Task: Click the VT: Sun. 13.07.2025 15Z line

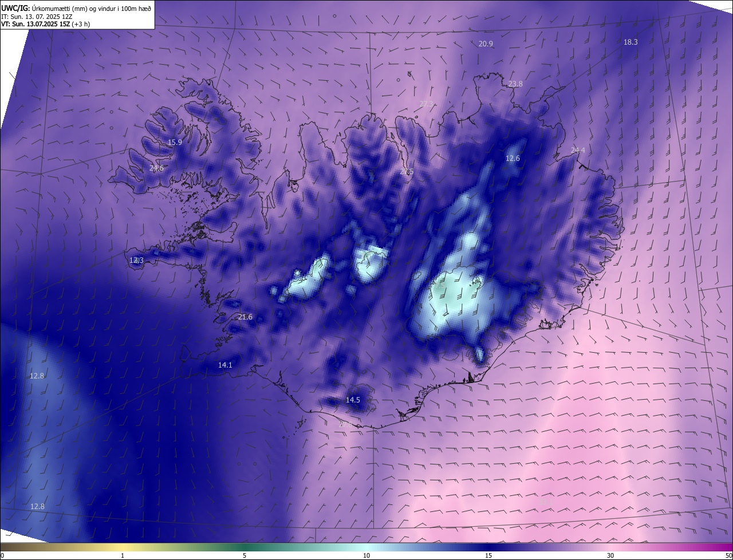Action: pyautogui.click(x=46, y=24)
